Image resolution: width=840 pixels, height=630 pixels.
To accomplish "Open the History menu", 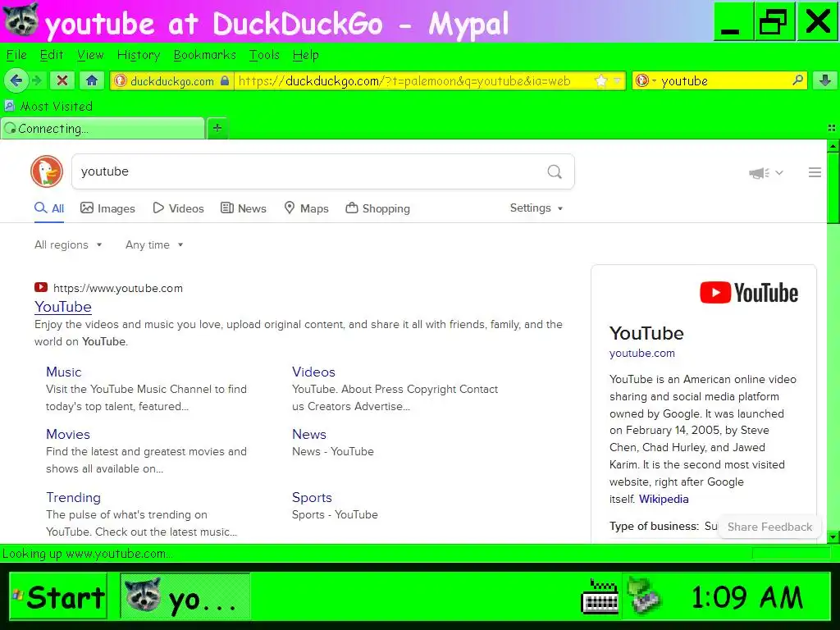I will coord(138,55).
